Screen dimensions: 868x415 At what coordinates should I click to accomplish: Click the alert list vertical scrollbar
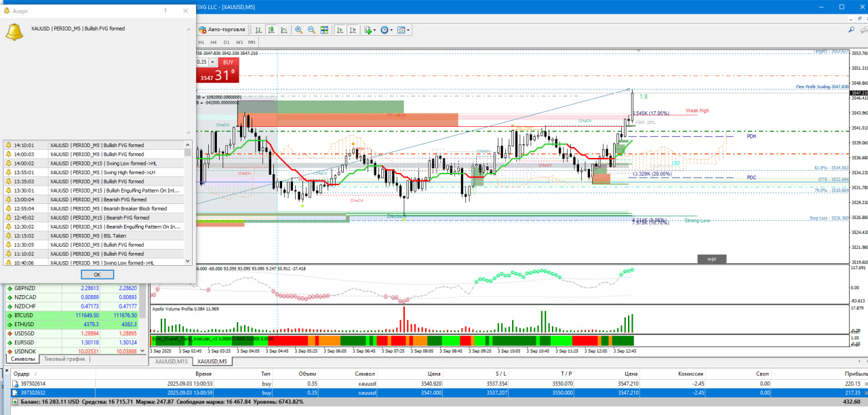188,203
